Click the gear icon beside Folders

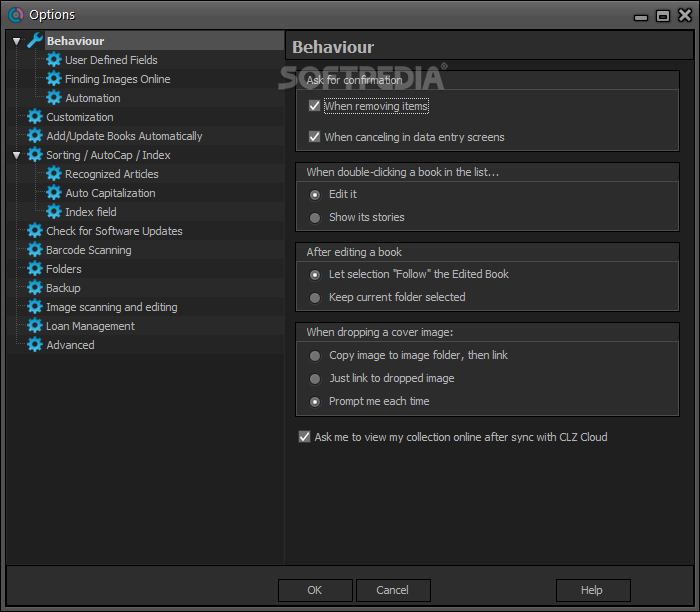point(35,269)
